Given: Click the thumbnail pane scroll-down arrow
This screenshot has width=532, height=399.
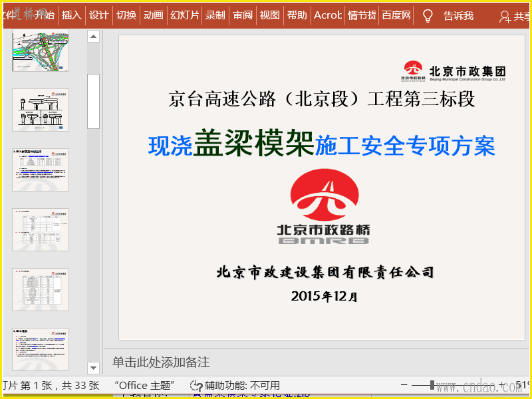Looking at the screenshot, I should (93, 368).
